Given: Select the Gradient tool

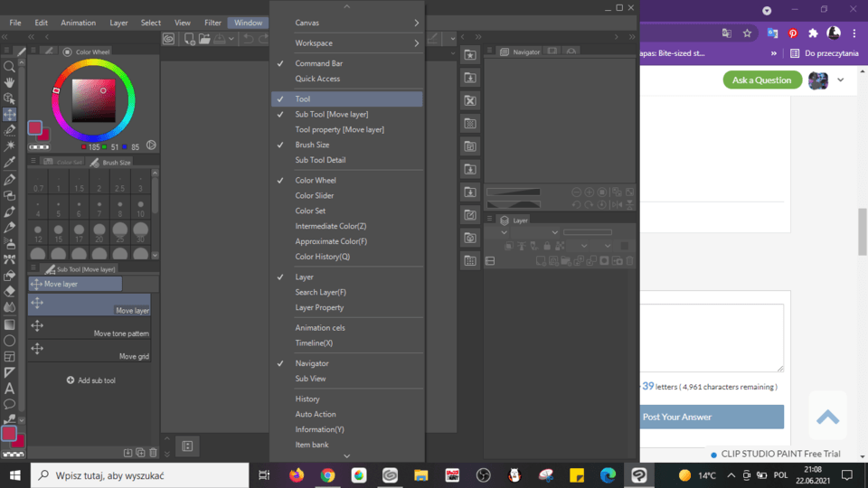Looking at the screenshot, I should [x=9, y=324].
